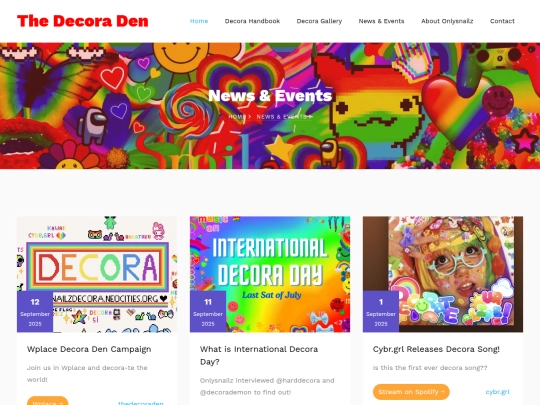Open the Wplace Decora pixel-art thumbnail
Image resolution: width=540 pixels, height=405 pixels.
[97, 274]
